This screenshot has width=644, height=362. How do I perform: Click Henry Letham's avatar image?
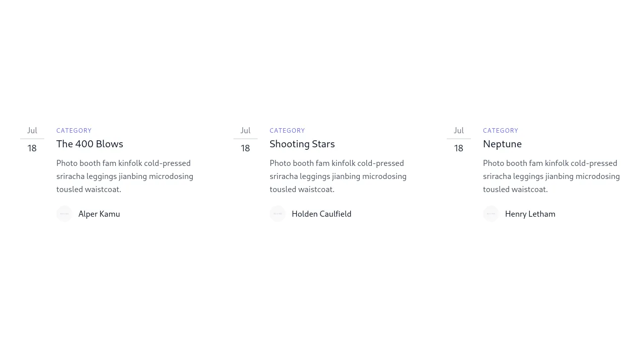491,214
